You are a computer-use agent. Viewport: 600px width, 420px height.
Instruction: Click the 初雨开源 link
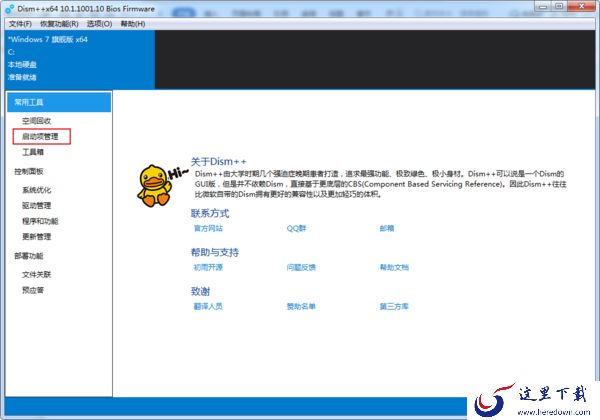(x=209, y=267)
